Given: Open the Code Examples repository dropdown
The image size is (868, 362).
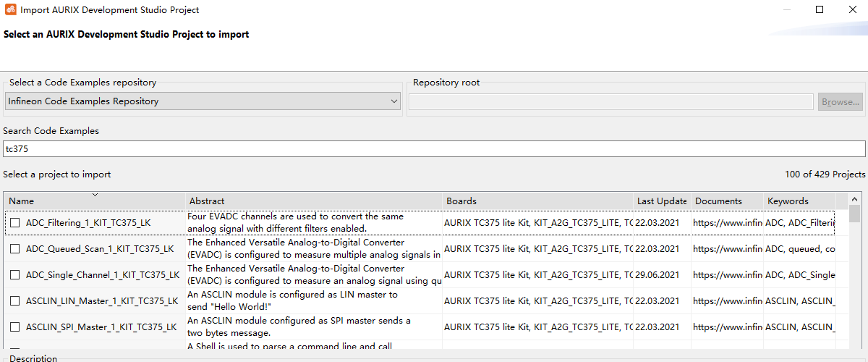Looking at the screenshot, I should pyautogui.click(x=203, y=101).
